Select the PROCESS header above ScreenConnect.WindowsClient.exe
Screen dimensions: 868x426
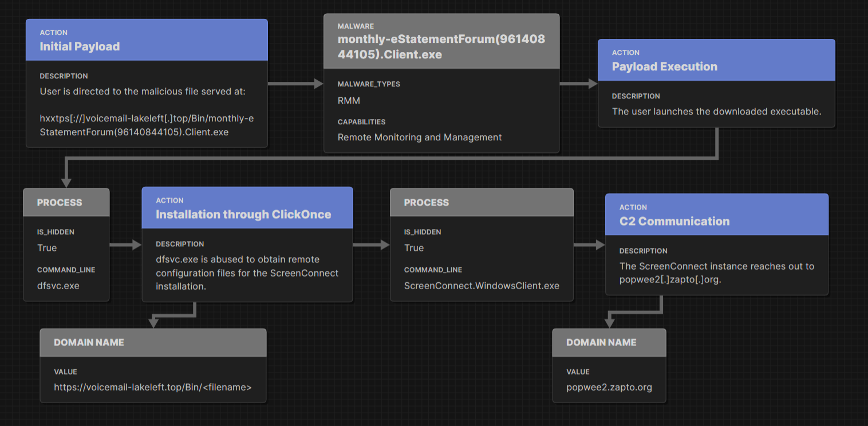click(x=427, y=202)
